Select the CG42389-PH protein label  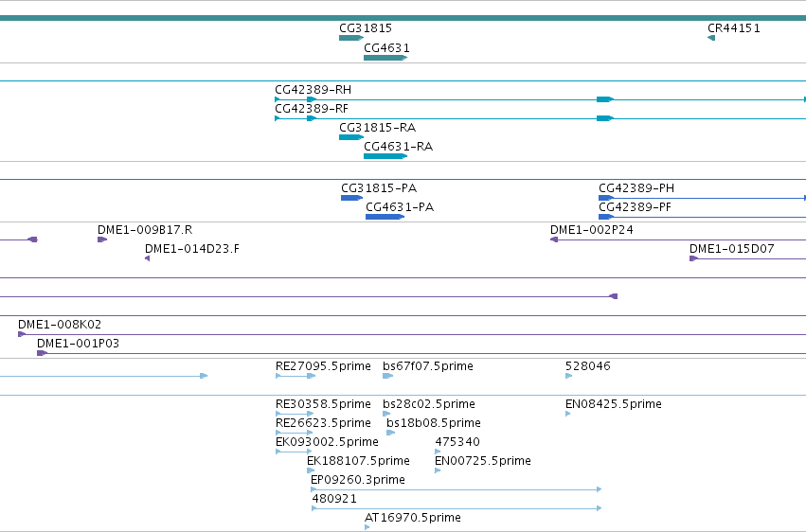tap(636, 188)
